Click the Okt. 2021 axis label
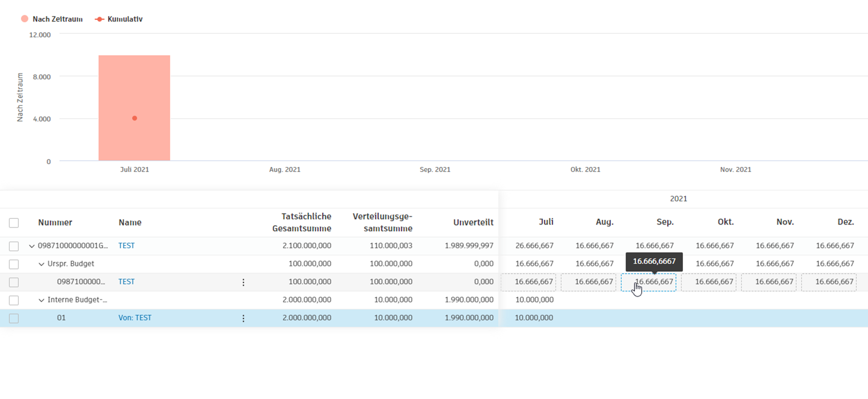Viewport: 868px width, 399px height. pyautogui.click(x=585, y=169)
